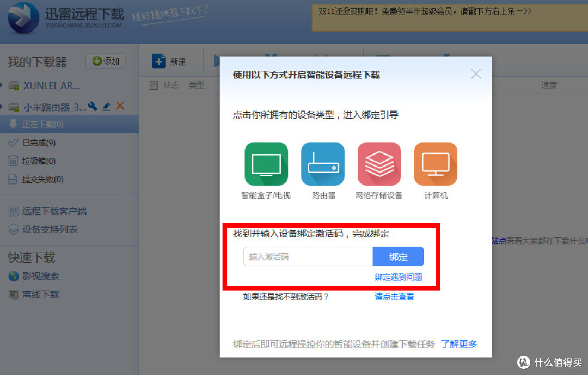Viewport: 588px width, 375px height.
Task: Select the 智能盒子/电视 device icon
Action: (x=266, y=164)
